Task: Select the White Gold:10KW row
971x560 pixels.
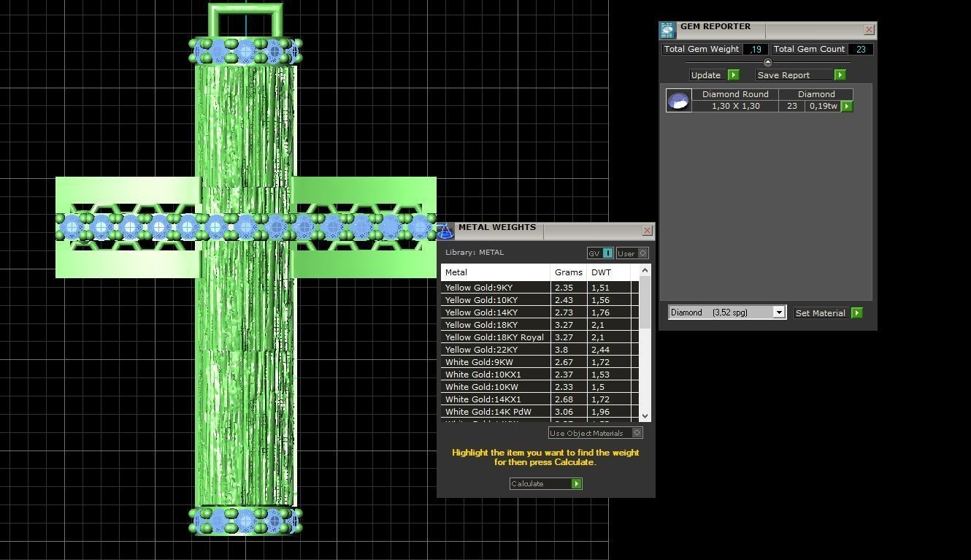Action: [540, 387]
